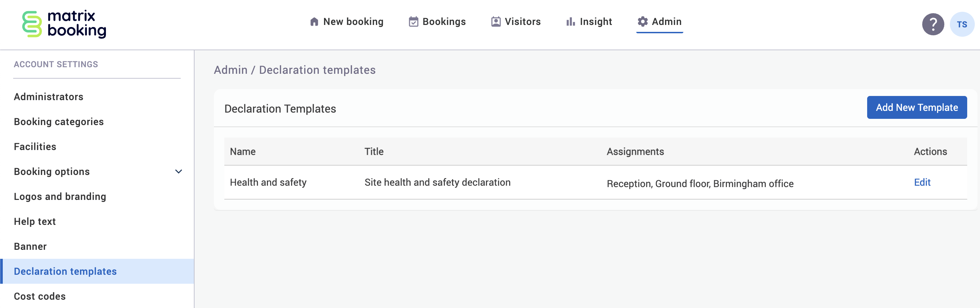Click the calendar icon beside Bookings
The width and height of the screenshot is (980, 308).
point(413,22)
